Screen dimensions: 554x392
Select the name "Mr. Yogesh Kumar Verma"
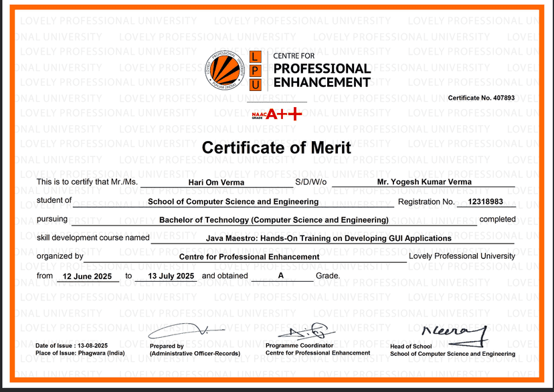click(x=424, y=182)
